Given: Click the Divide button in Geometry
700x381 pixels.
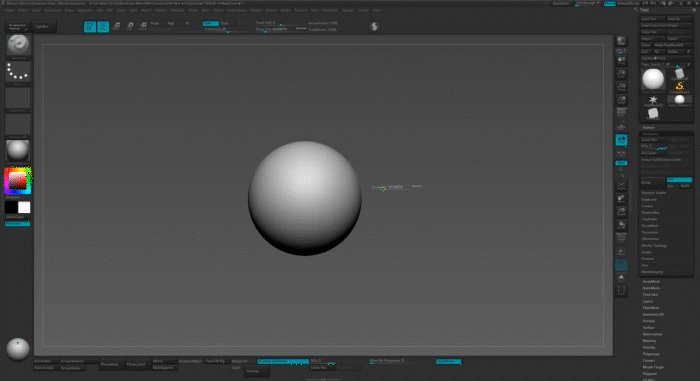Looking at the screenshot, I should (x=652, y=182).
